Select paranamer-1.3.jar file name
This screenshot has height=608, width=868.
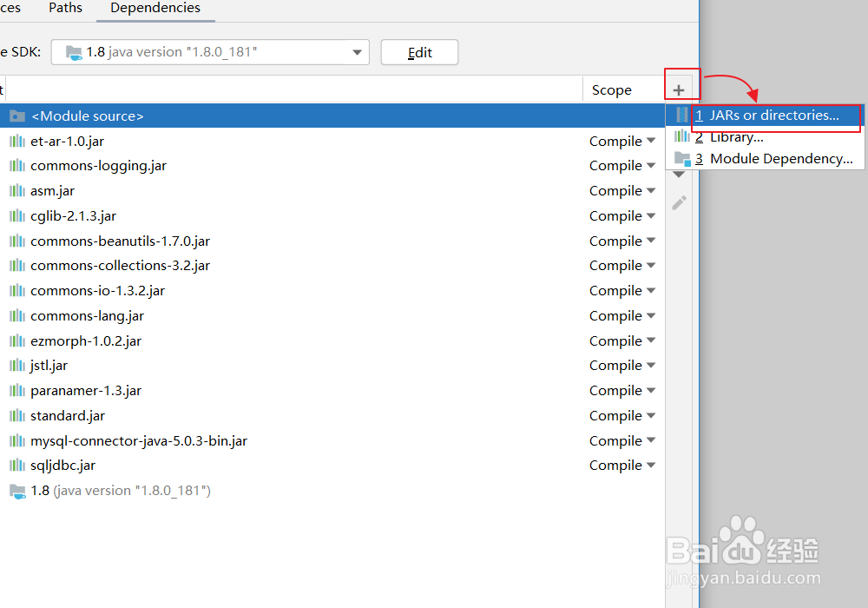tap(86, 391)
